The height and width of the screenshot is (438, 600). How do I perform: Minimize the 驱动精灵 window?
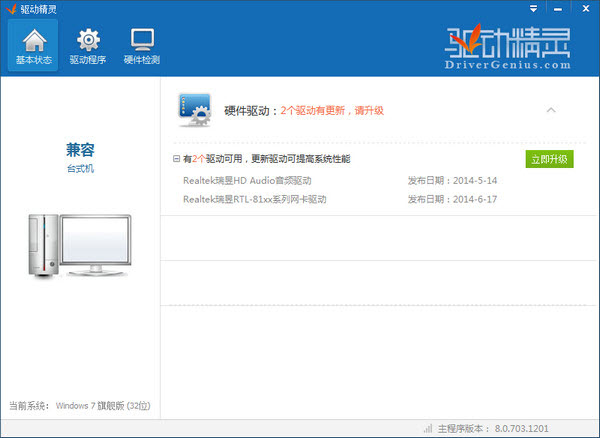(x=558, y=8)
